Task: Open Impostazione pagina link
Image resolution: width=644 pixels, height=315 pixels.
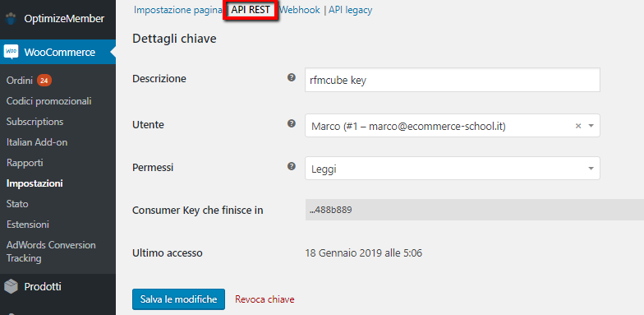Action: tap(177, 10)
